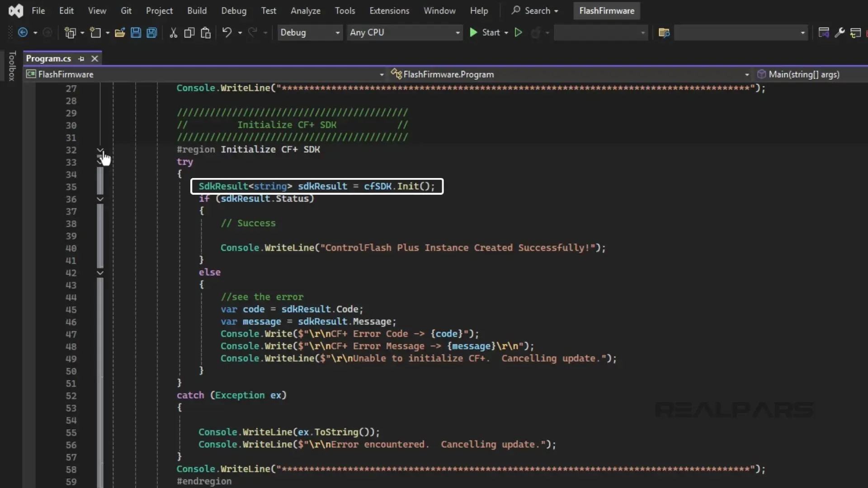The width and height of the screenshot is (868, 488).
Task: Open the Undo history dropdown arrow
Action: [240, 33]
